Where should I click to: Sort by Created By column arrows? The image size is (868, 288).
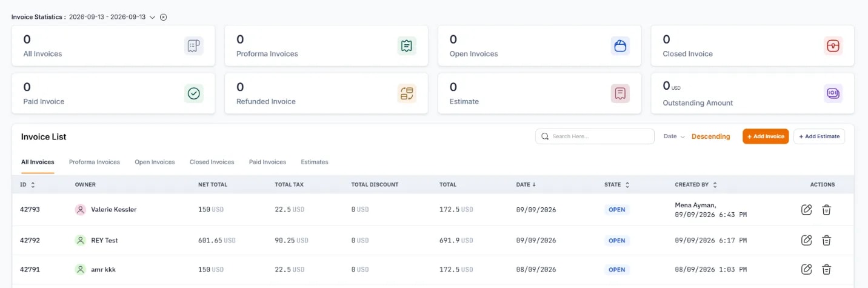pyautogui.click(x=715, y=184)
